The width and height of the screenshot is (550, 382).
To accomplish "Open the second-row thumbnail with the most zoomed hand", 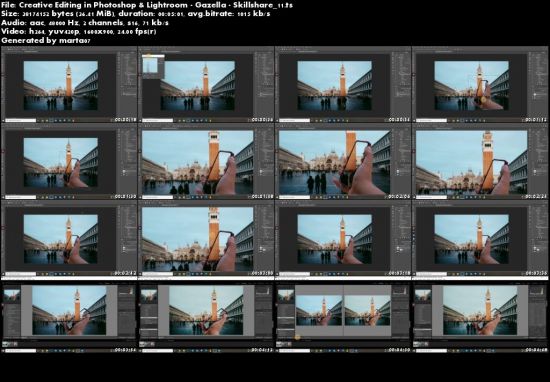I will point(343,161).
